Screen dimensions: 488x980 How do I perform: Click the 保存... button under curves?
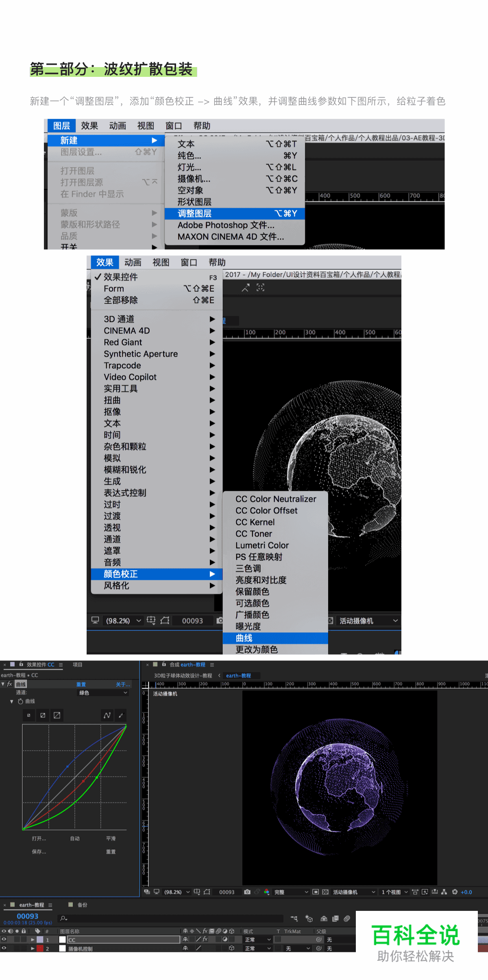point(39,852)
